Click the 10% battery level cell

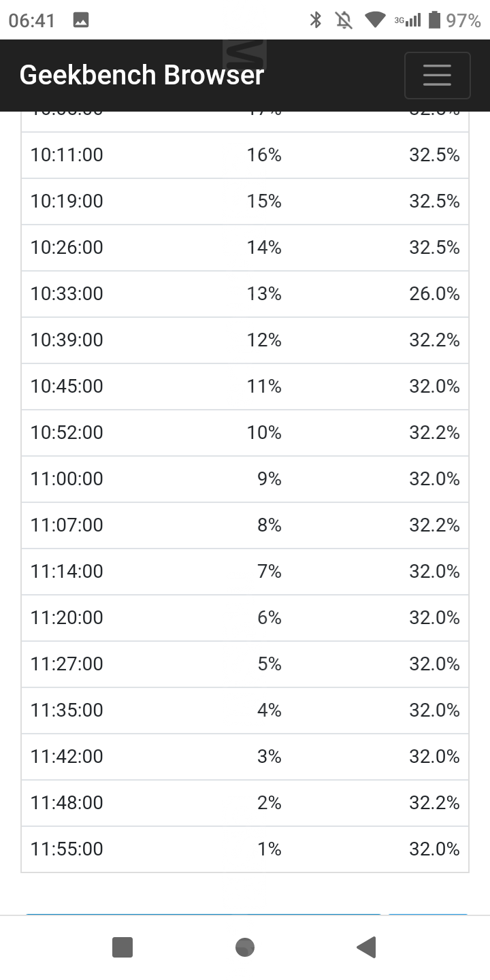264,433
